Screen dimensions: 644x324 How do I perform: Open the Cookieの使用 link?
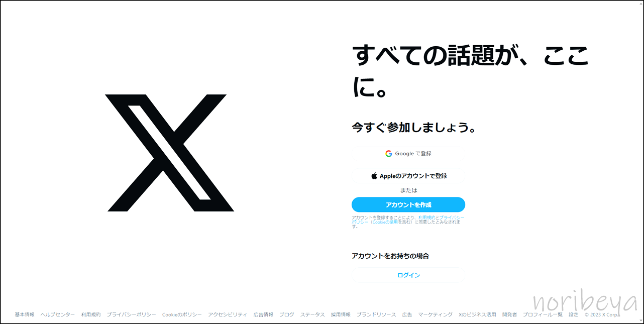click(x=385, y=222)
